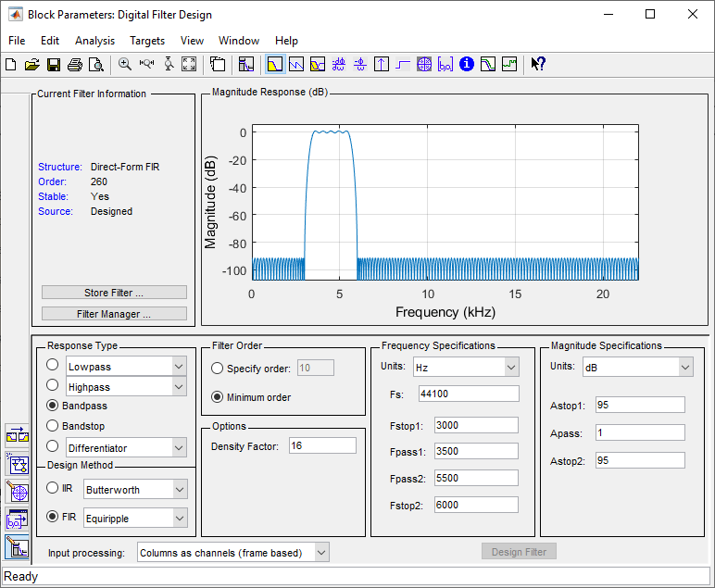This screenshot has width=715, height=588.
Task: Open the Analysis menu
Action: point(94,41)
